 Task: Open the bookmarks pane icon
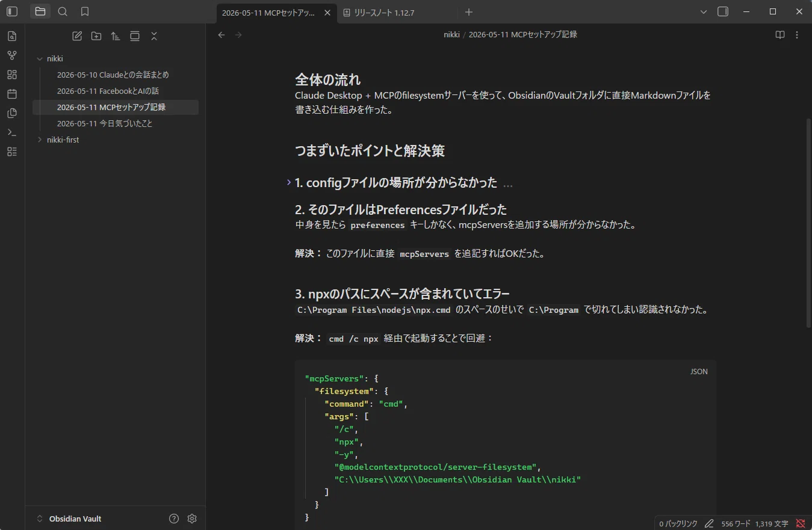click(85, 11)
